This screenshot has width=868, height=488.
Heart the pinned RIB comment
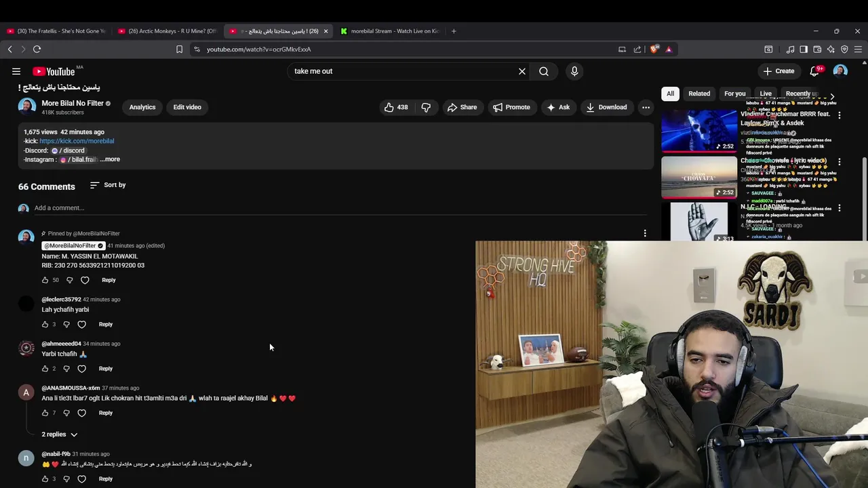85,280
